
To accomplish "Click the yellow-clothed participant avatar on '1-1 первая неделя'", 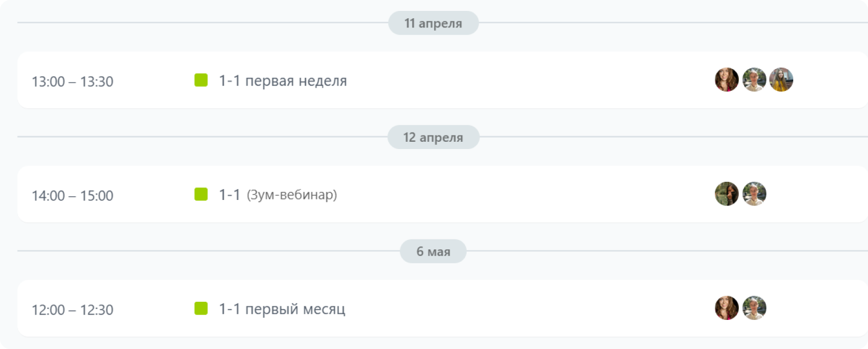I will coord(781,79).
